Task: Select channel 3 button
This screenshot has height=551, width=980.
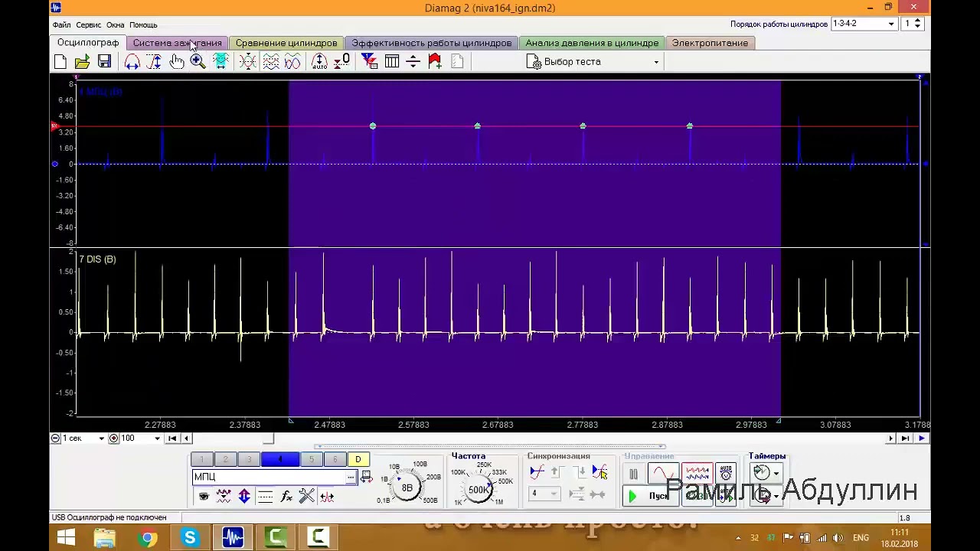Action: coord(249,459)
